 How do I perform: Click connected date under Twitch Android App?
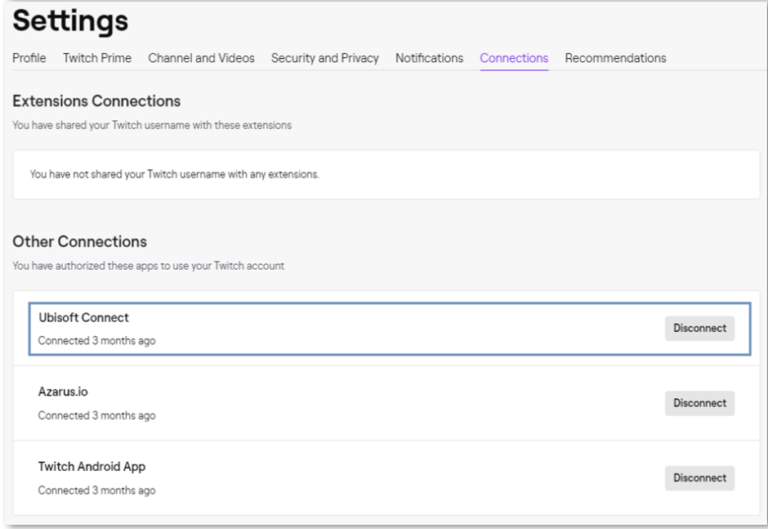coord(96,490)
